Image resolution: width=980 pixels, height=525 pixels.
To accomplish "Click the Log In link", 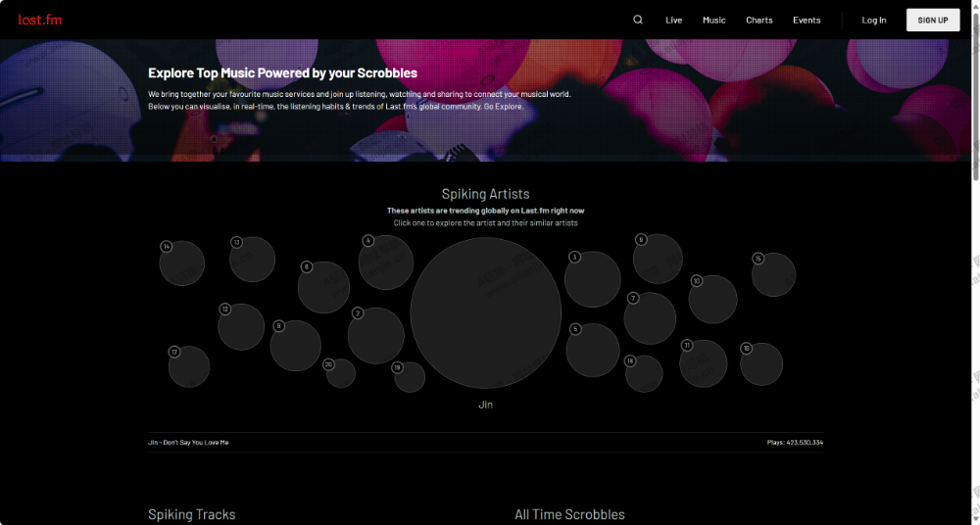I will 873,20.
